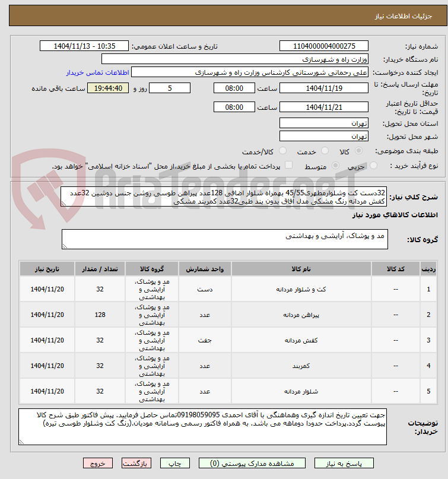The image size is (448, 479).
Task: Click the quantity 128 cell
Action: (x=100, y=315)
